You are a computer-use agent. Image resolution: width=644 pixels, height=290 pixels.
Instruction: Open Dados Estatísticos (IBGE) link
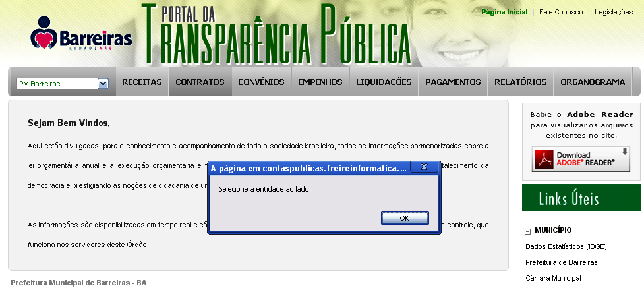566,246
